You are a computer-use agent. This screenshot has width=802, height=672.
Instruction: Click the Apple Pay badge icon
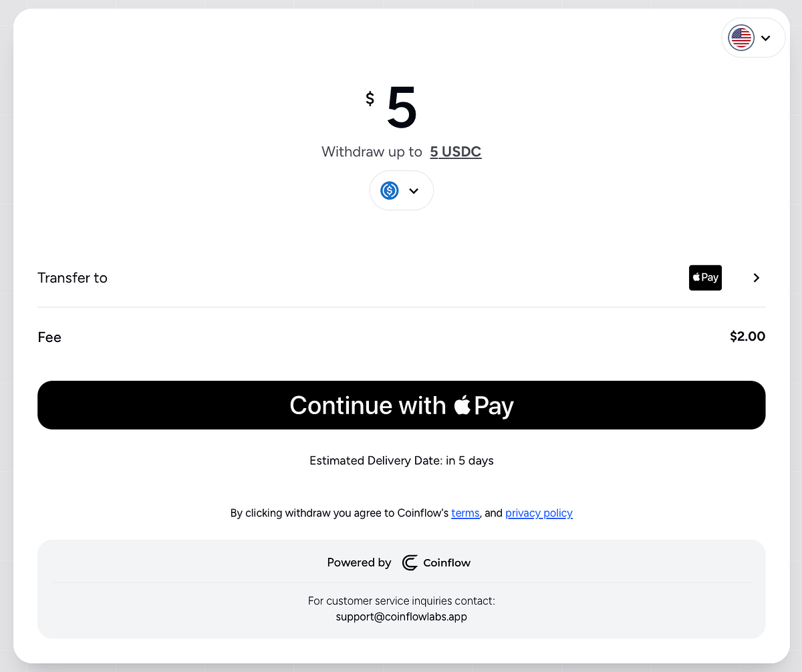(705, 277)
